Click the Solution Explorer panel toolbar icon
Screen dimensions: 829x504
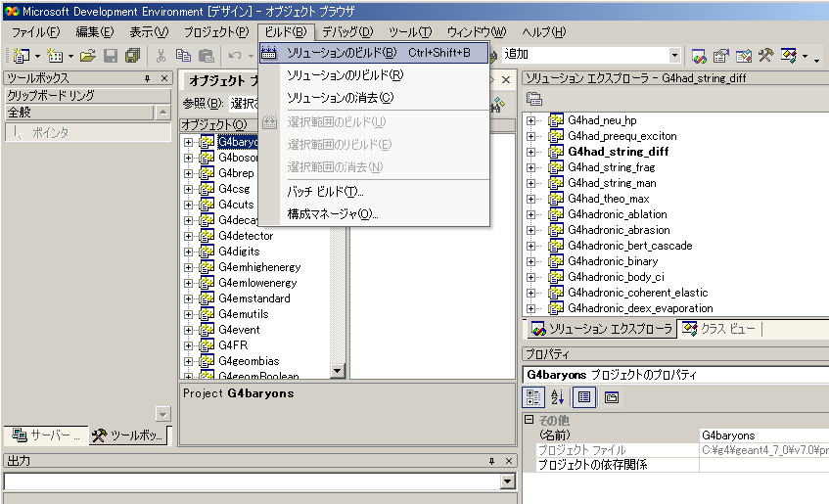(x=534, y=99)
